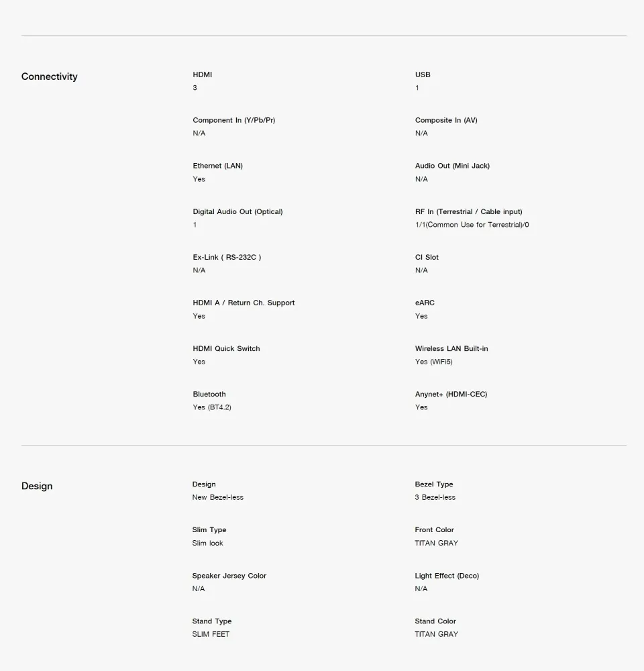Click the Component In (Y/Pb/Pr) label
This screenshot has width=644, height=671.
pos(233,120)
